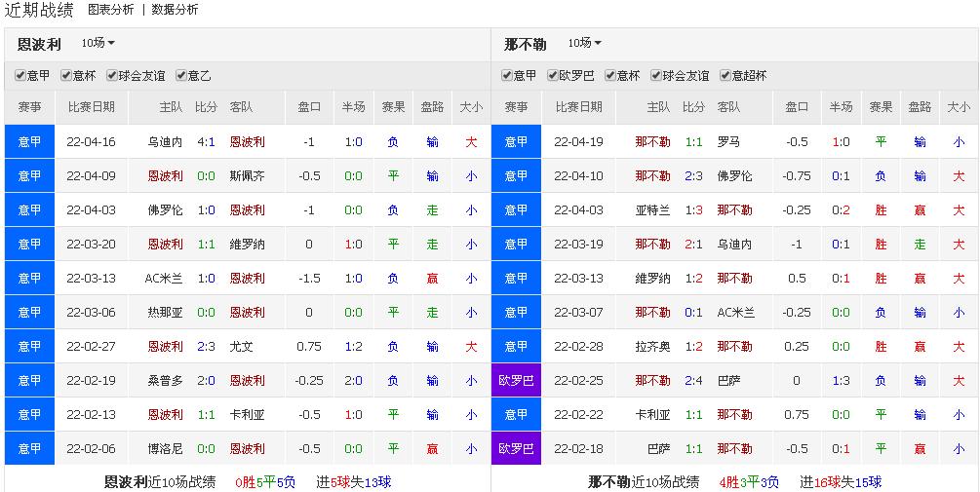Toggle the 球会友谊 checkbox under 那不勒

[655, 76]
